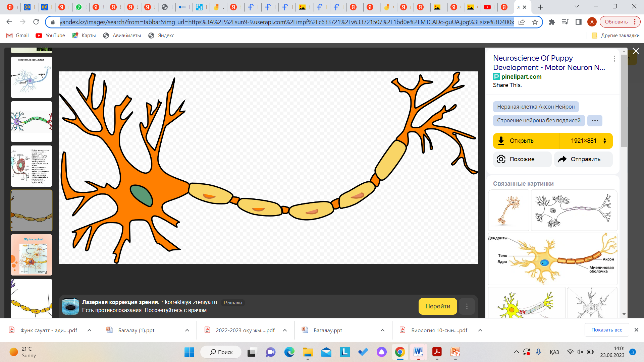Screen dimensions: 644x362
Task: Click the Перейти ad button
Action: pos(437,306)
